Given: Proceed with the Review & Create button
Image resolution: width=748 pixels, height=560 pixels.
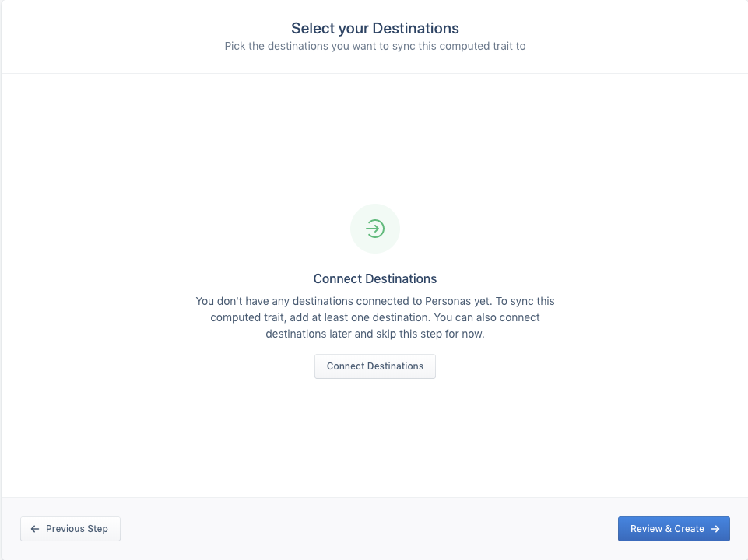Looking at the screenshot, I should coord(673,529).
